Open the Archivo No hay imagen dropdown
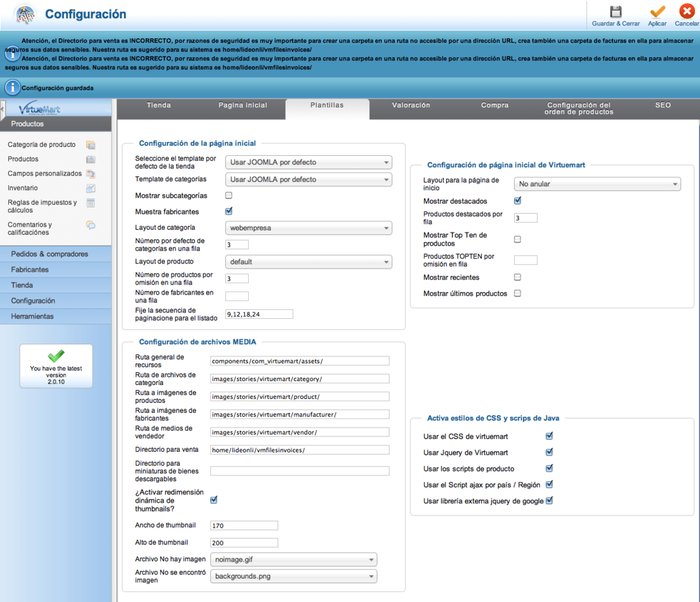This screenshot has height=602, width=700. tap(294, 559)
